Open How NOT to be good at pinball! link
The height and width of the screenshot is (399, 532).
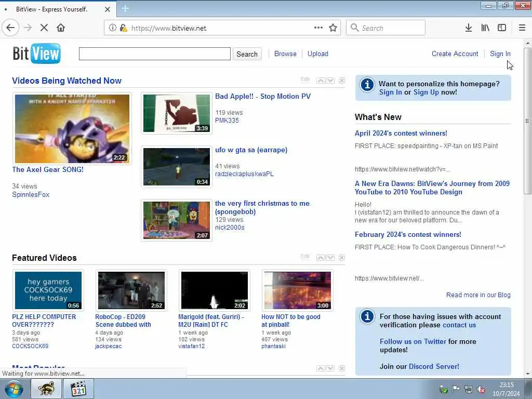pos(291,321)
